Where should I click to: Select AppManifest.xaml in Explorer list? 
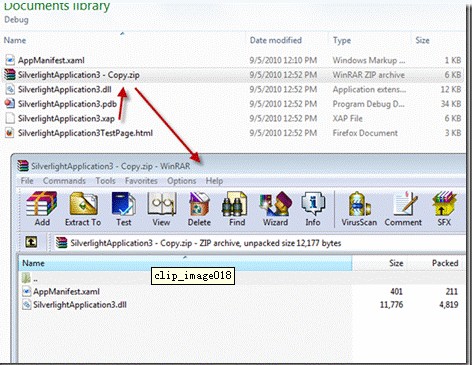tap(51, 60)
